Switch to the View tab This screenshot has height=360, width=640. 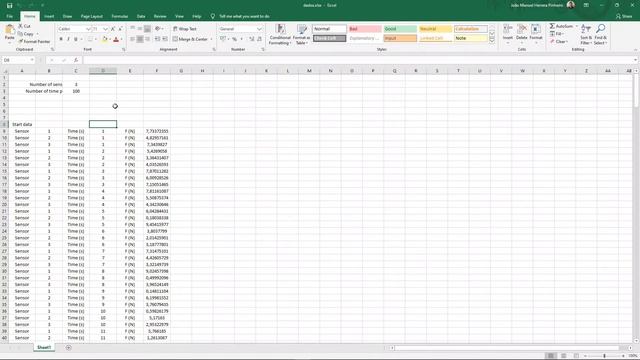[179, 16]
